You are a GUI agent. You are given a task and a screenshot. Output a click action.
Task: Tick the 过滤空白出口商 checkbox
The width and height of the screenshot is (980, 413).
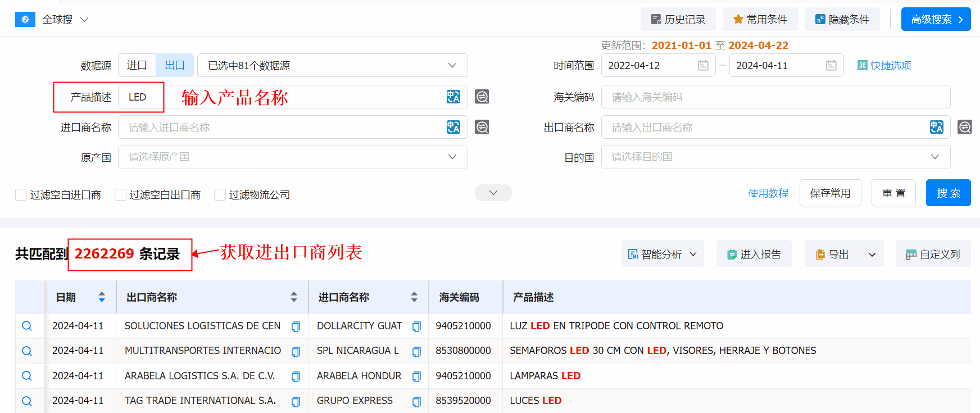coord(120,195)
